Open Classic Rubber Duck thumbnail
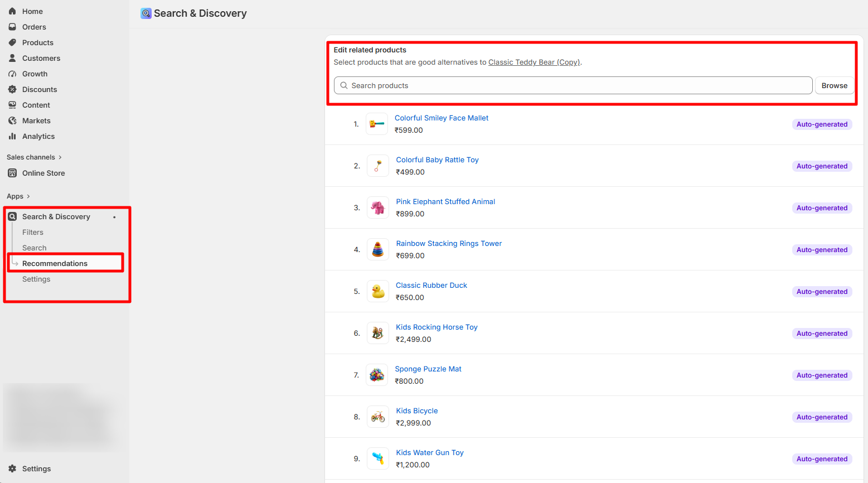 pyautogui.click(x=378, y=291)
